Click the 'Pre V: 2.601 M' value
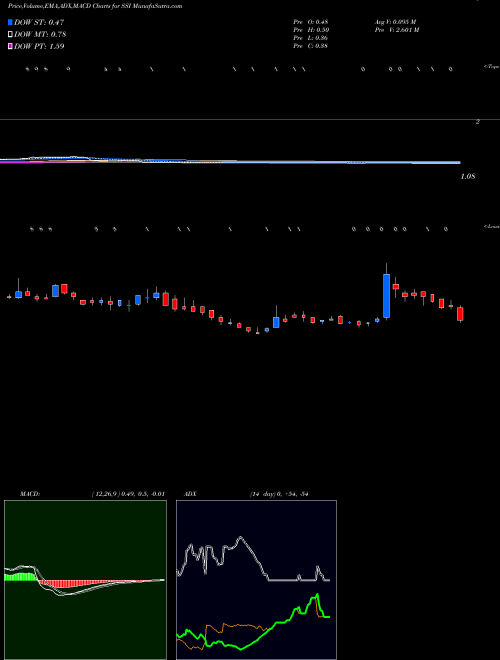This screenshot has width=500, height=660. point(397,30)
